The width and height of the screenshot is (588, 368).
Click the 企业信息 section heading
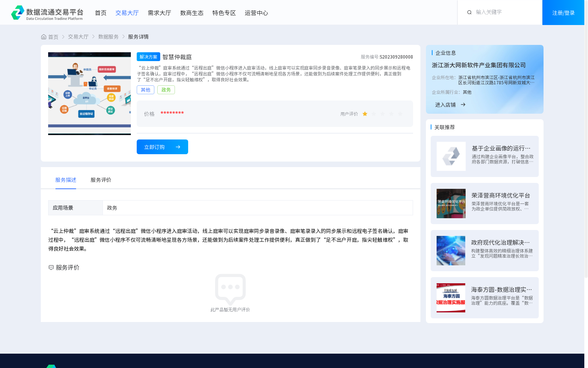(x=446, y=53)
